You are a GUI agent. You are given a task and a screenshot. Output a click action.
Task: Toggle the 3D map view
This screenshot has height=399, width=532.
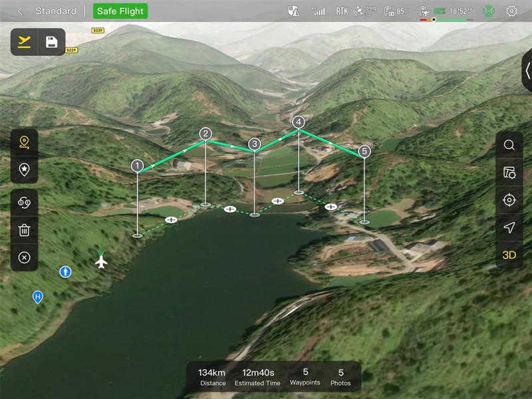pos(509,255)
